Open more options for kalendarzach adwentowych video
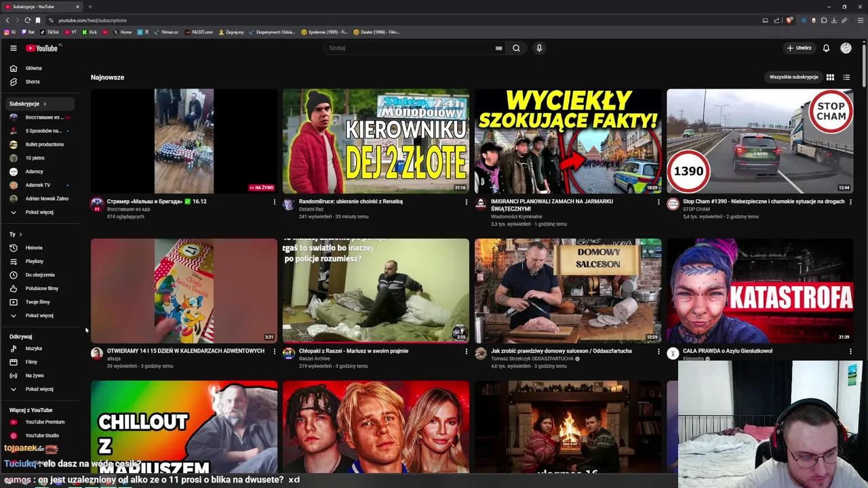The width and height of the screenshot is (868, 488). pyautogui.click(x=274, y=351)
